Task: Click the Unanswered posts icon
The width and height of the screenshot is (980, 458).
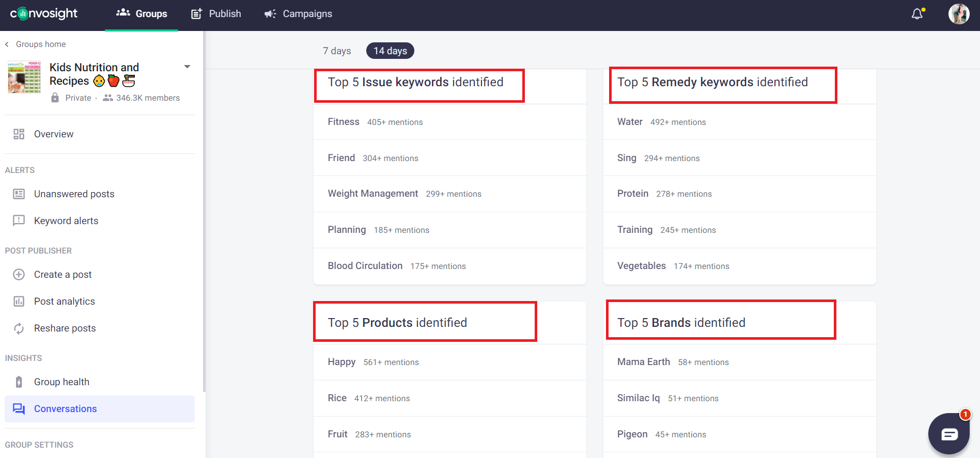Action: pos(19,194)
